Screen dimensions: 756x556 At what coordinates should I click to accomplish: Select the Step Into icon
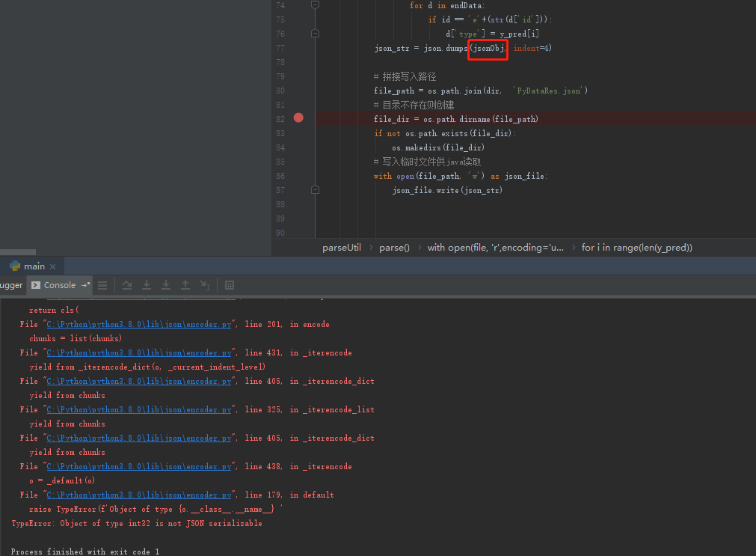(147, 285)
